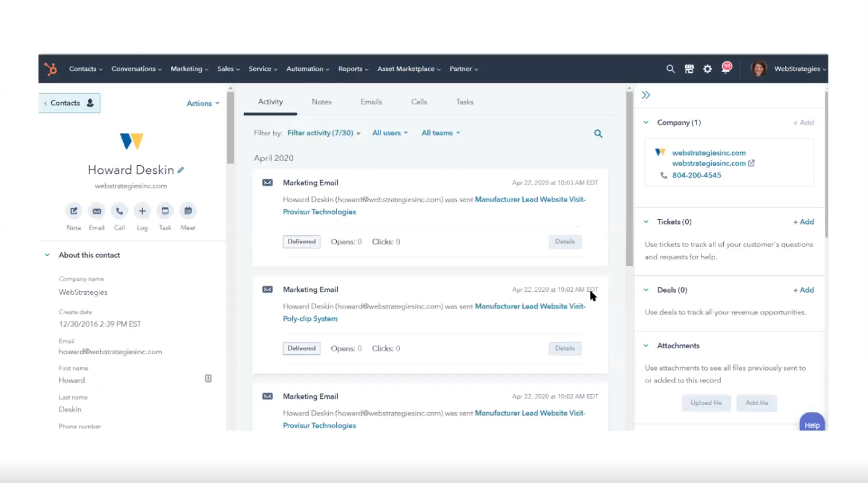
Task: Click the left sidebar scrollbar
Action: 230,128
